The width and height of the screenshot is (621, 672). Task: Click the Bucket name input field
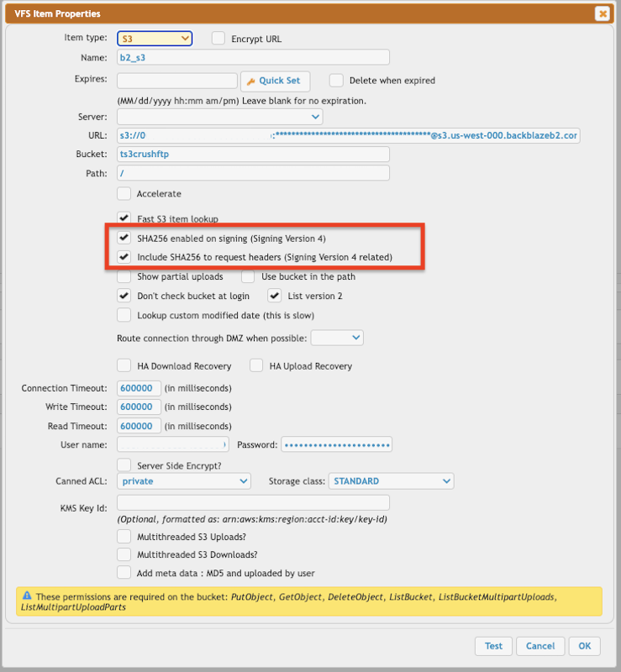253,155
